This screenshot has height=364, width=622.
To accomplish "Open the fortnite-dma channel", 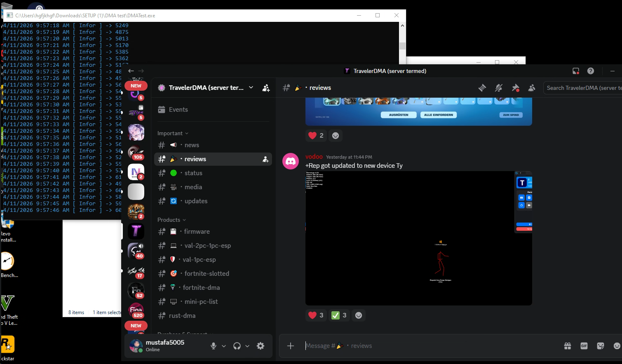I will (213, 288).
